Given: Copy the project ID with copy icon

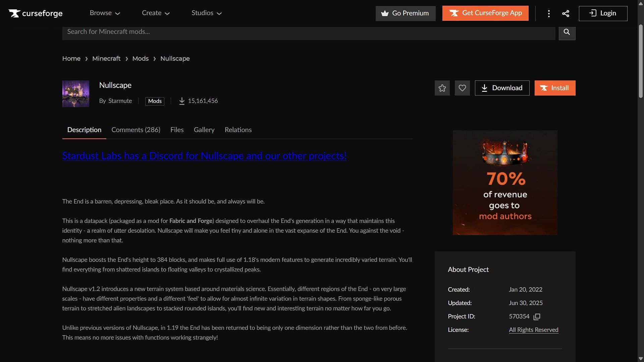Looking at the screenshot, I should [x=537, y=317].
